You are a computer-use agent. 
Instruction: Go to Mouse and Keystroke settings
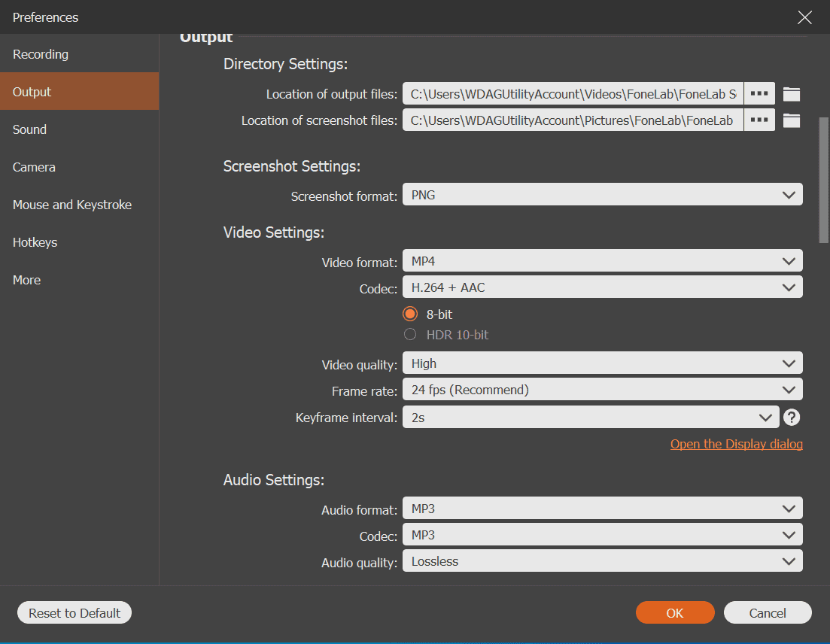click(x=72, y=205)
